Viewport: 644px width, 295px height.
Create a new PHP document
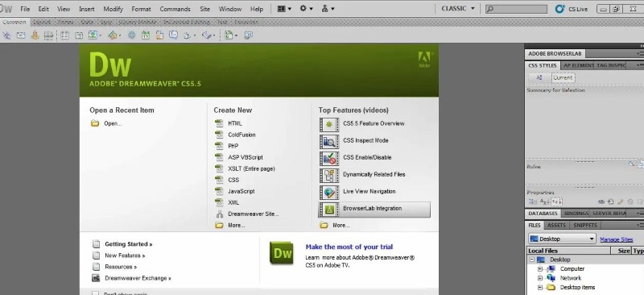coord(233,146)
